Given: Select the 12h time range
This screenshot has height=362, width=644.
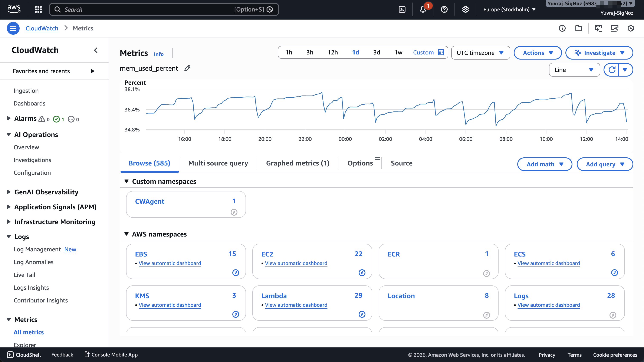Looking at the screenshot, I should coord(332,52).
